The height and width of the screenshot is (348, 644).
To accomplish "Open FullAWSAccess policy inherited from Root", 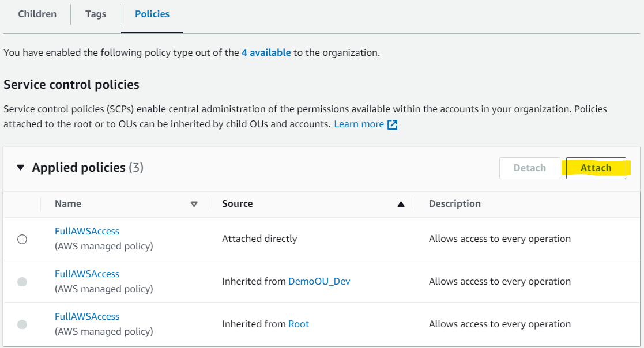I will tap(87, 316).
